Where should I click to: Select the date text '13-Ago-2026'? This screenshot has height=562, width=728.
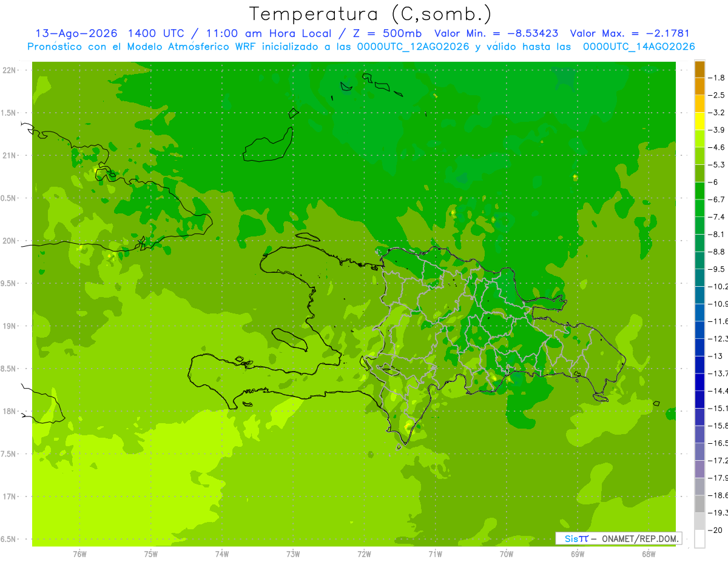tap(76, 33)
